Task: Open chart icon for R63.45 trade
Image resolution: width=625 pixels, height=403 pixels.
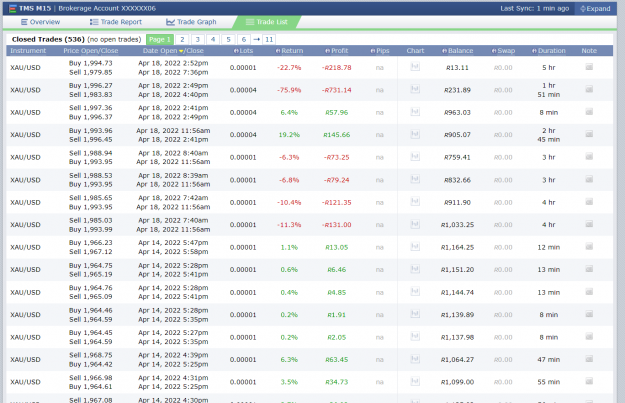Action: click(415, 359)
